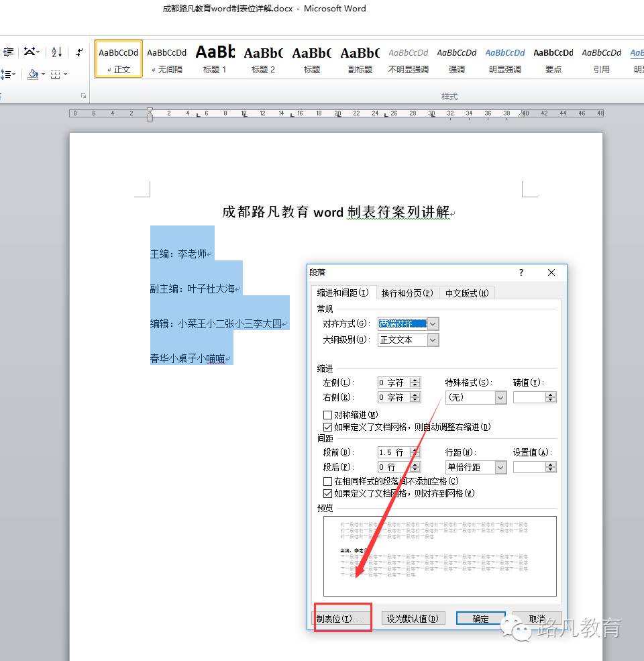This screenshot has width=644, height=661.
Task: Adjust the 磅值 indent value stepper
Action: pos(551,397)
